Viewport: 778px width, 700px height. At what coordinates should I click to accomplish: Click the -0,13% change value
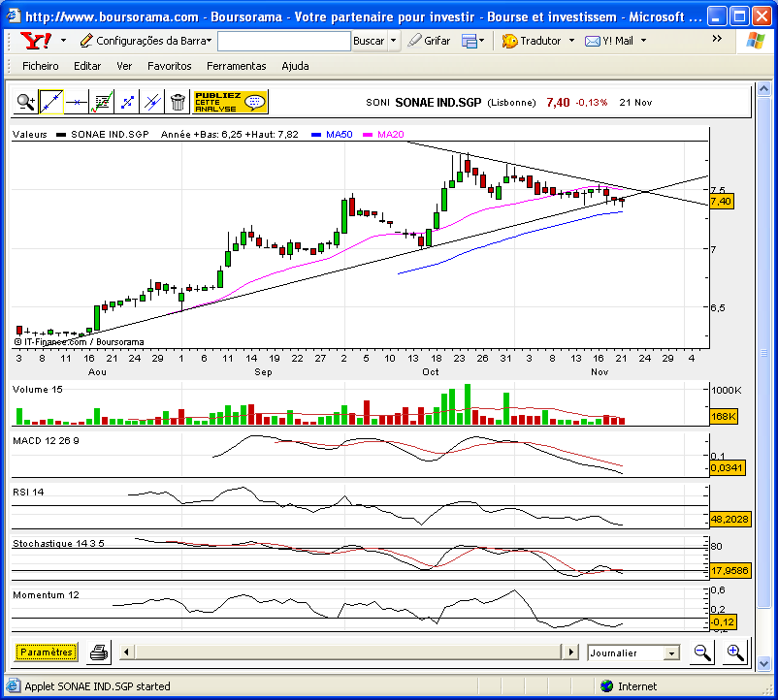tap(592, 103)
